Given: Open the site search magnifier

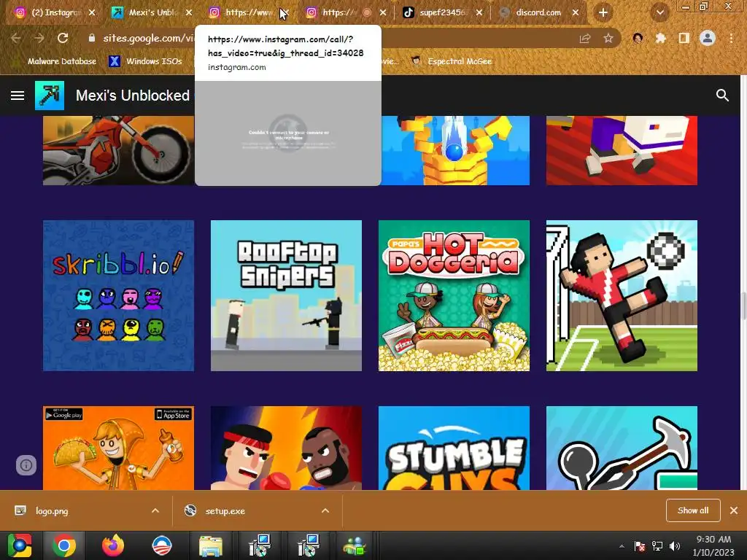Looking at the screenshot, I should (722, 96).
